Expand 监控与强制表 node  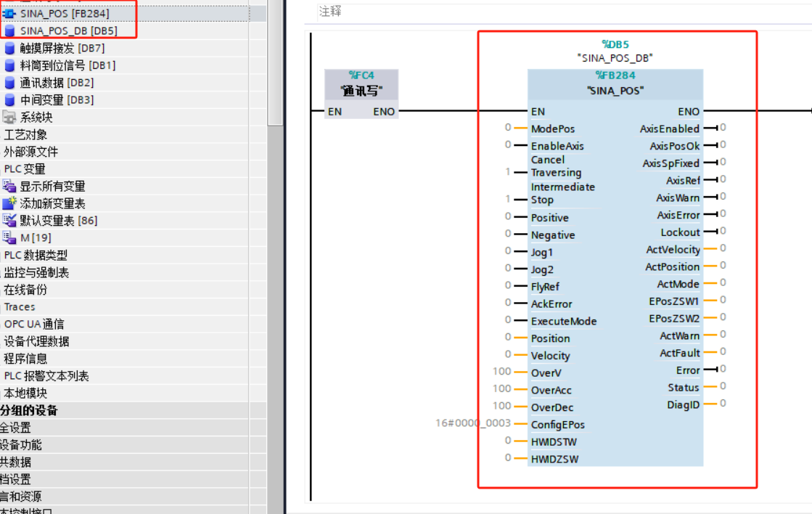36,272
